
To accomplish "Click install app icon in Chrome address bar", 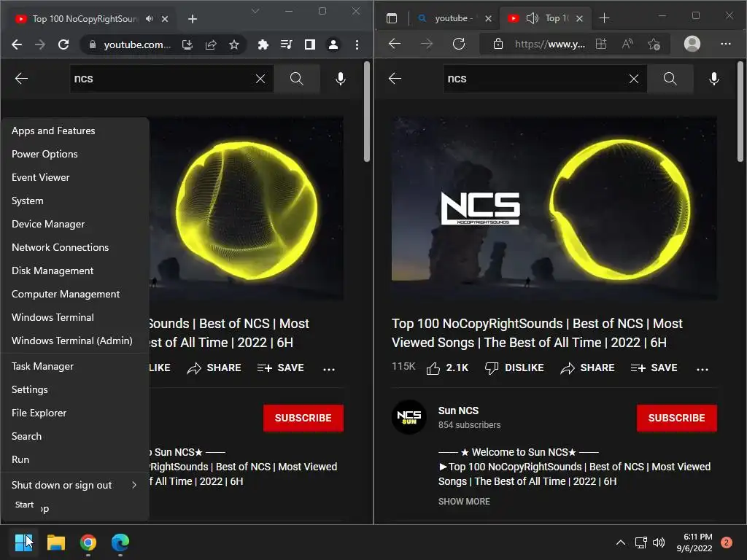I will click(187, 44).
